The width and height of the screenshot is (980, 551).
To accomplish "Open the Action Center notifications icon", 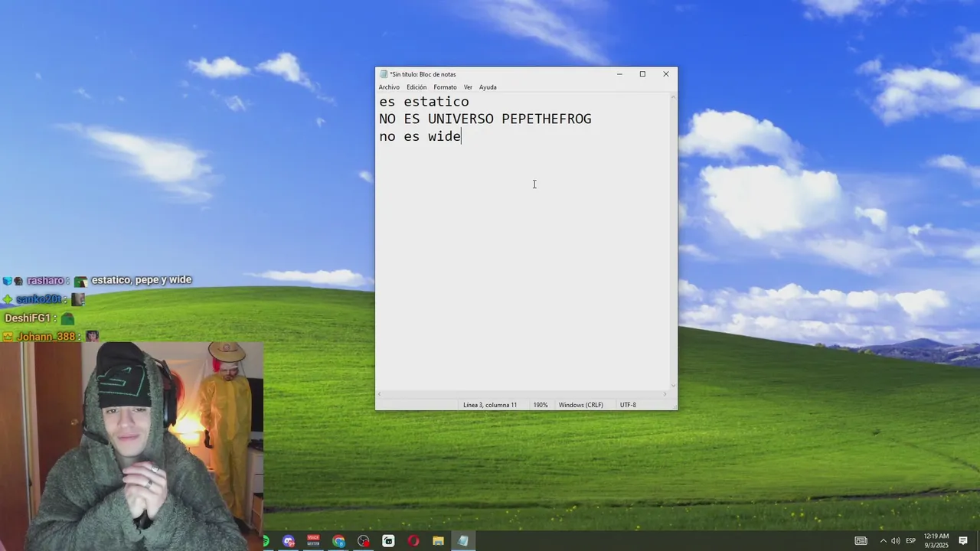I will tap(963, 541).
